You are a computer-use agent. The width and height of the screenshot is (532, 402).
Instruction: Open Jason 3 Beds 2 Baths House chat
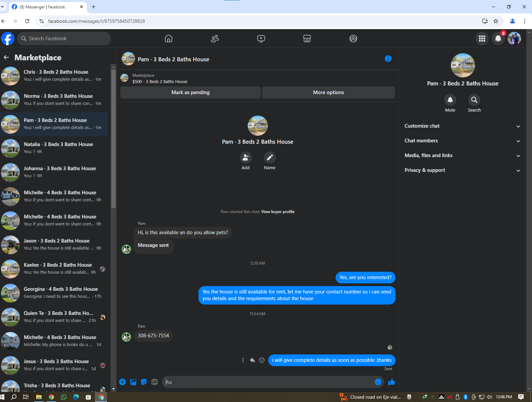[54, 245]
